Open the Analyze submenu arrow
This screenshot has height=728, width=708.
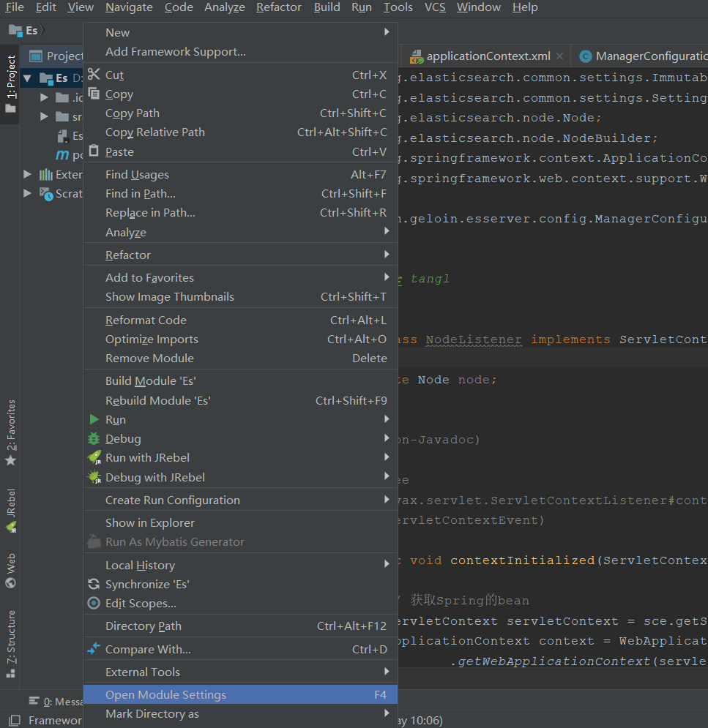(x=387, y=230)
